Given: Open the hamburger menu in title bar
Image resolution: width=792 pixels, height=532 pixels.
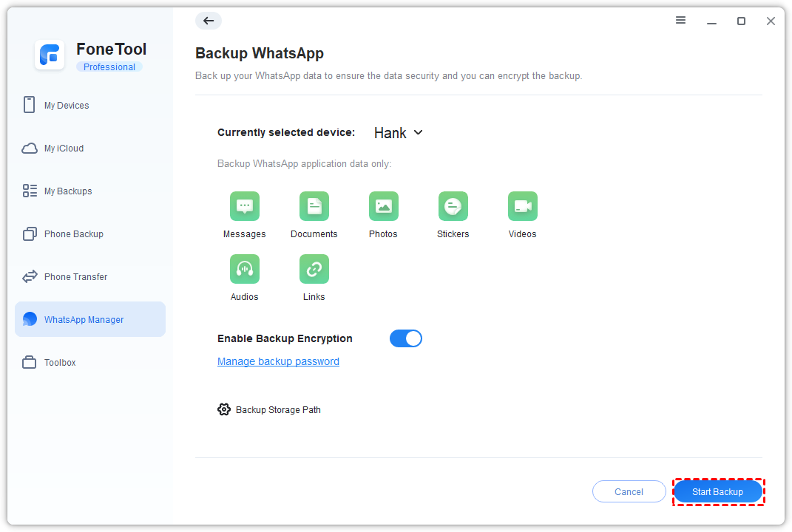Looking at the screenshot, I should (x=680, y=21).
